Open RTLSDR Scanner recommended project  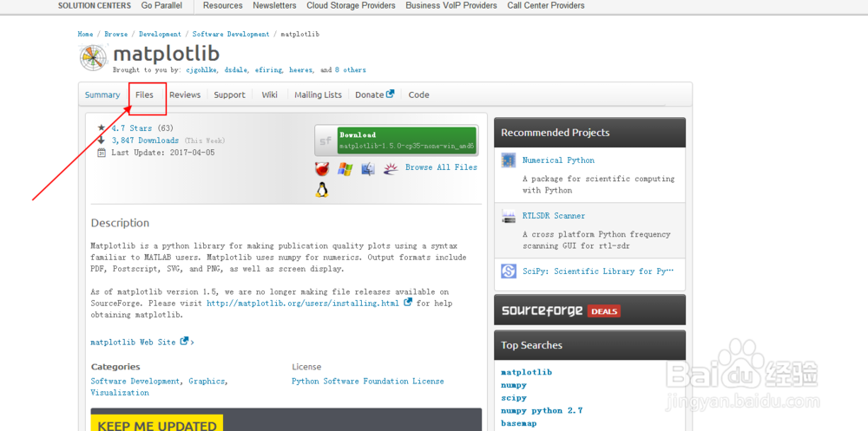tap(554, 216)
